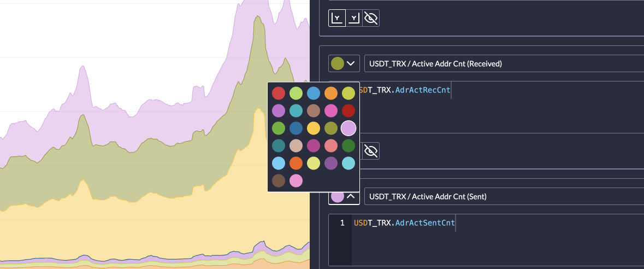
Task: Pick the hot pink swatch in second row
Action: tap(331, 110)
